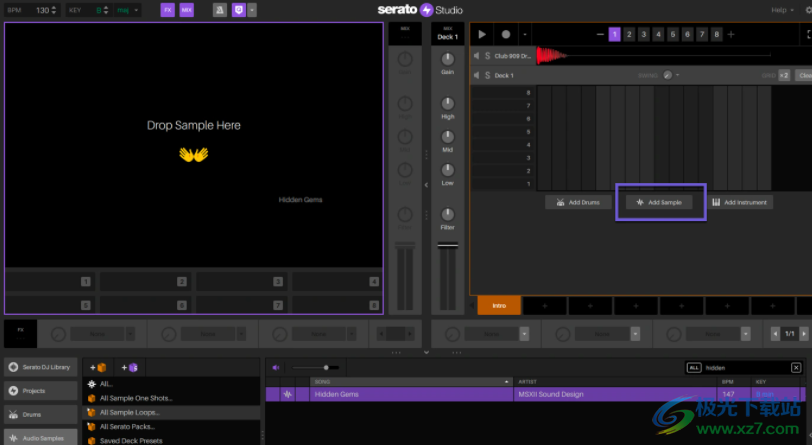
Task: Solo the Club 909 Dr... track
Action: pos(487,56)
